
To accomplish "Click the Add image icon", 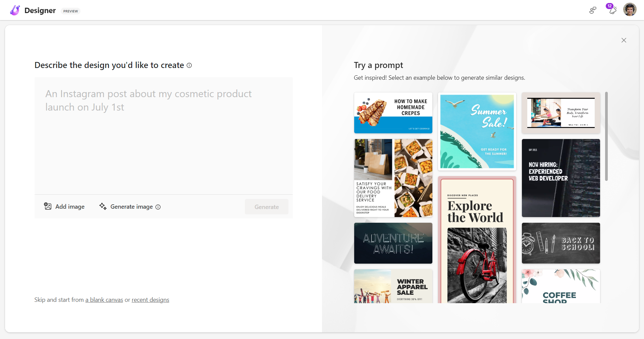I will (x=48, y=207).
